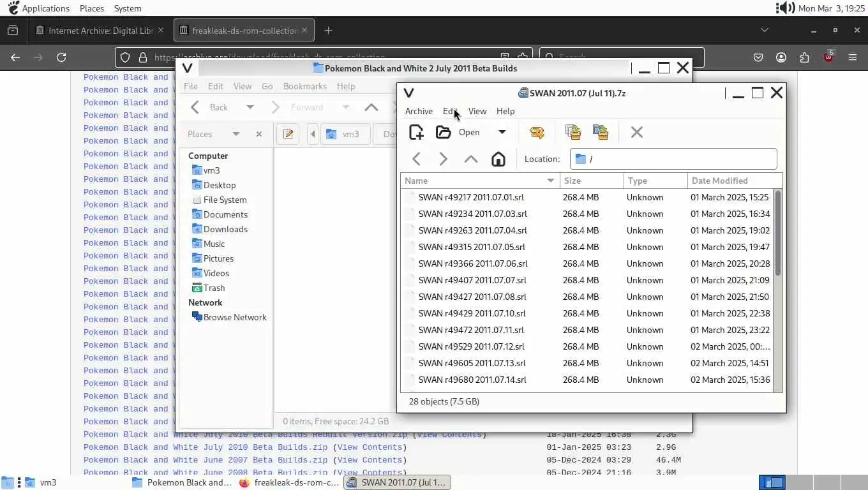Click the Open archive folder icon

point(443,132)
